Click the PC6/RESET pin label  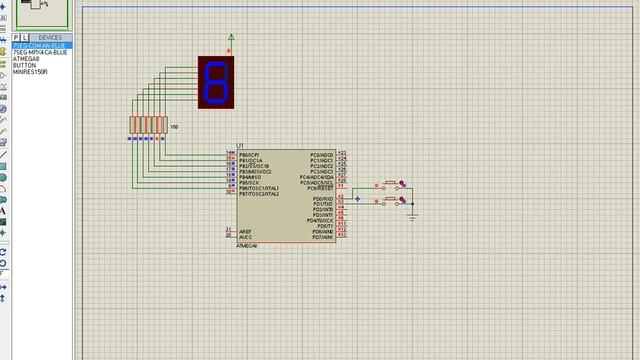click(320, 188)
